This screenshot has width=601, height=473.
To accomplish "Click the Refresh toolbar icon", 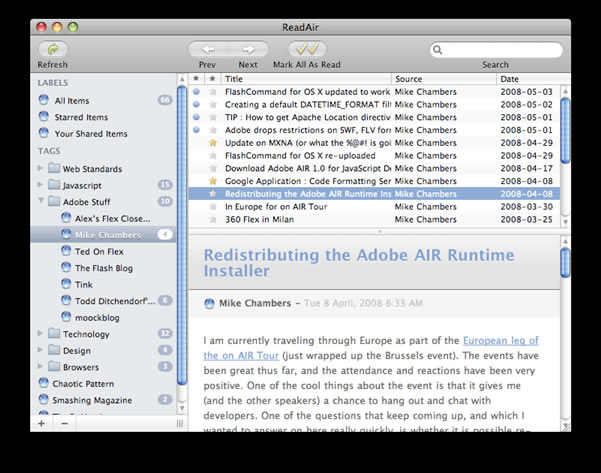I will coord(52,49).
